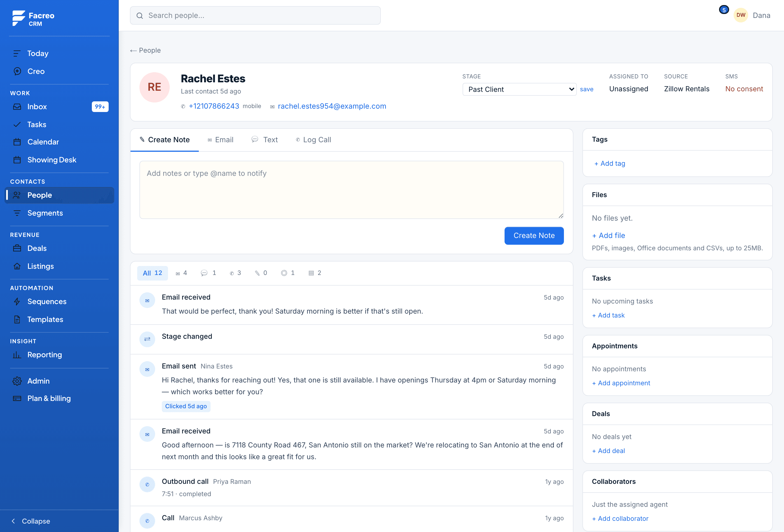This screenshot has width=784, height=532.
Task: Filter timeline to notes, count 0
Action: (x=261, y=273)
